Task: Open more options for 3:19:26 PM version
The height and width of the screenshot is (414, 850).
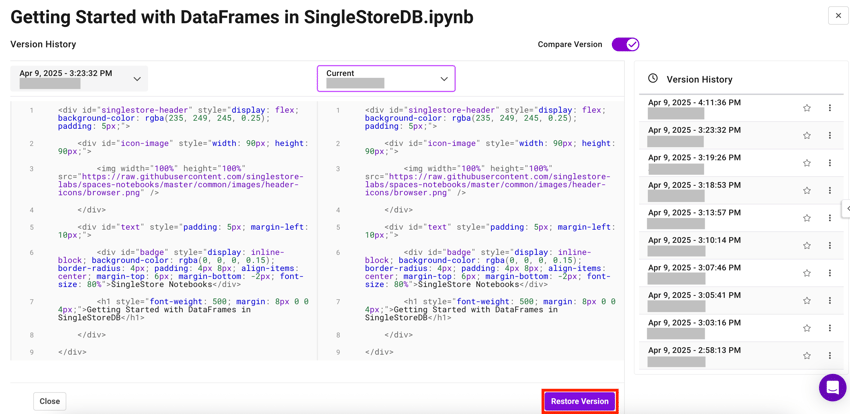Action: click(829, 163)
